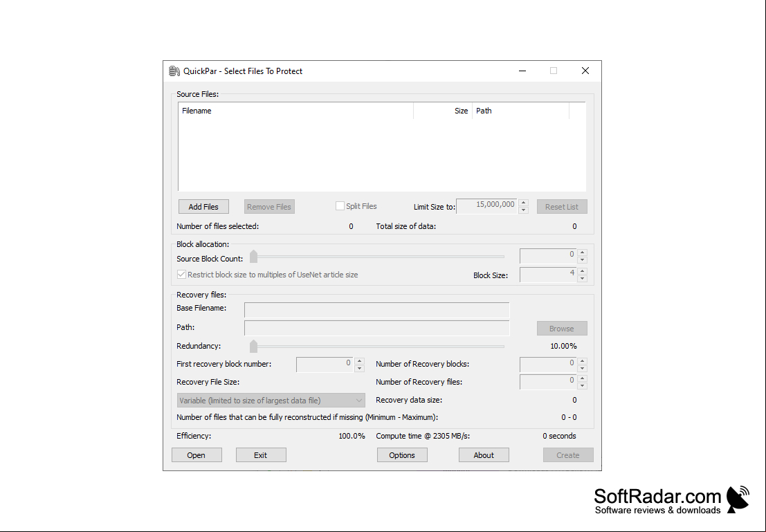Click the Reset List button
Image resolution: width=766 pixels, height=532 pixels.
pos(562,207)
